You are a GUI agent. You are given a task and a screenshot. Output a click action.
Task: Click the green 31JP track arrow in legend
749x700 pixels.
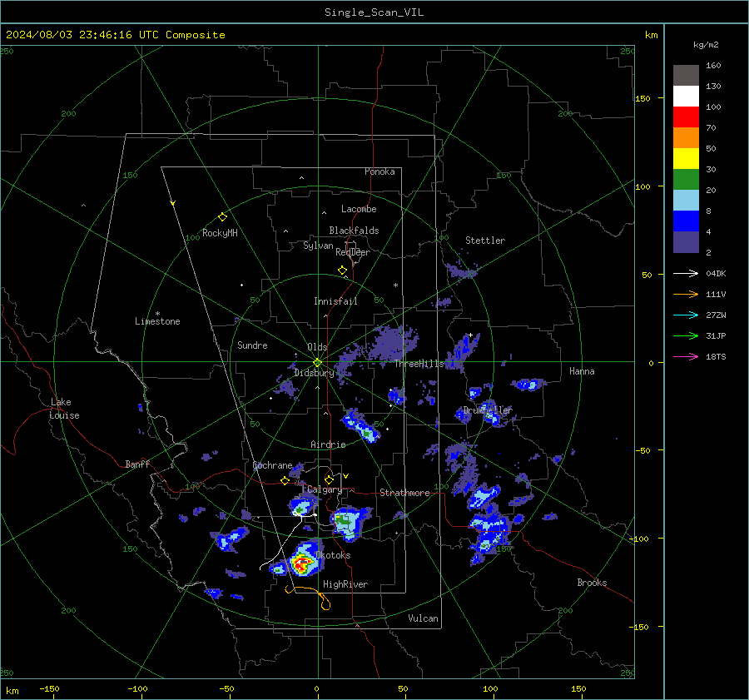pyautogui.click(x=686, y=336)
